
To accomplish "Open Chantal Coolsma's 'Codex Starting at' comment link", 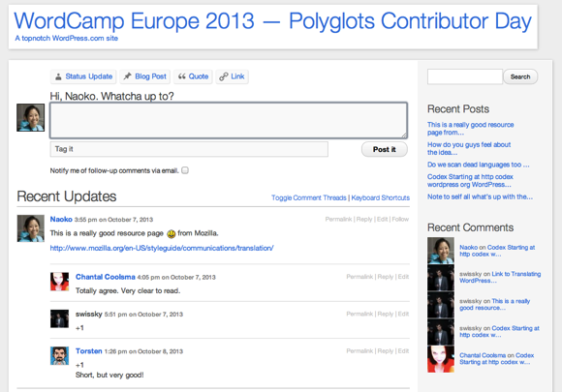I will [x=497, y=359].
